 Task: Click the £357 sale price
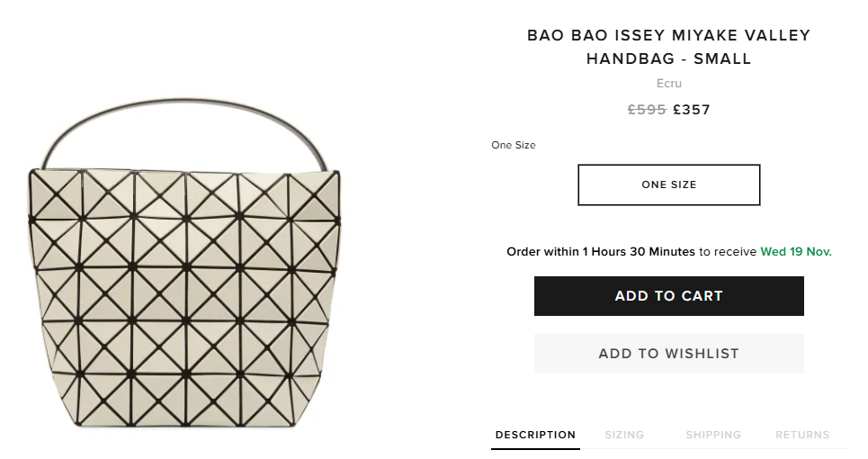[692, 110]
